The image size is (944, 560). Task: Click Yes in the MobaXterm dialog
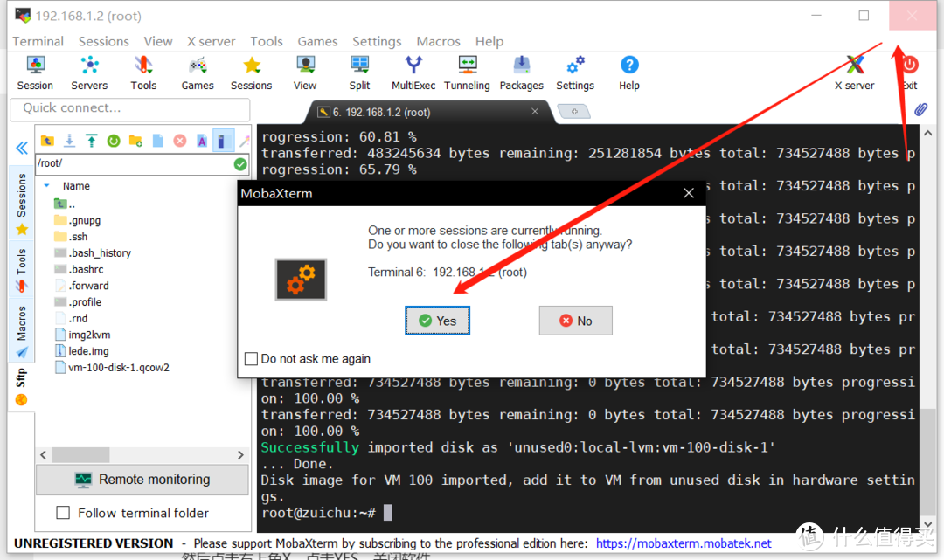point(437,321)
